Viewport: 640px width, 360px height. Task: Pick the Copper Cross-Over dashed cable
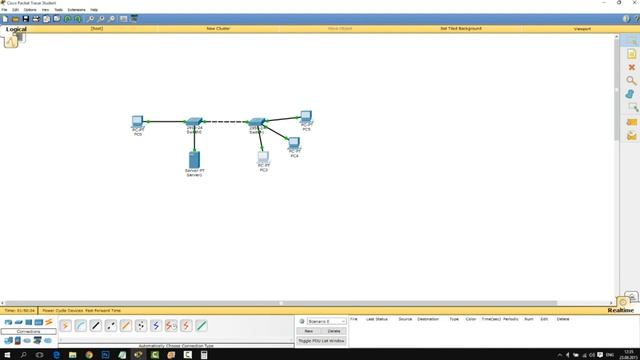pyautogui.click(x=111, y=326)
